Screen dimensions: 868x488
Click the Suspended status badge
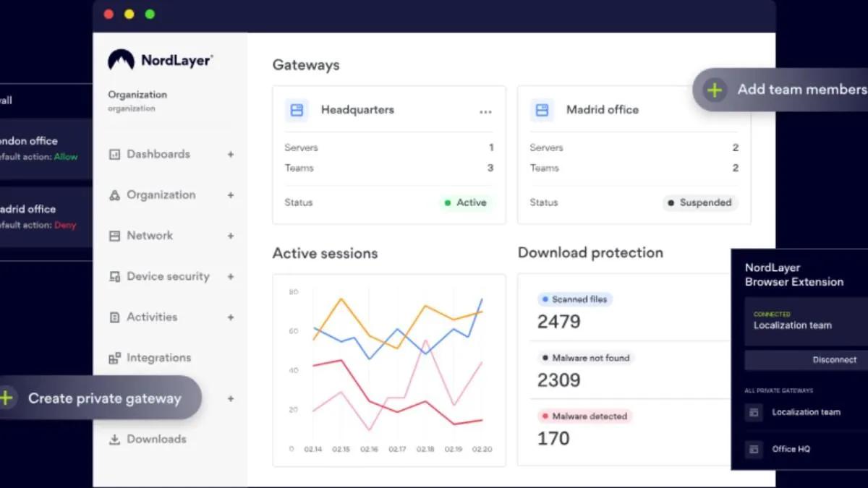699,203
